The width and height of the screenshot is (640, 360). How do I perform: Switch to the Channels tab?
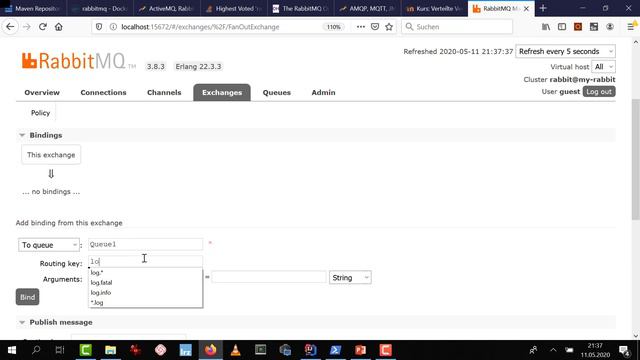tap(164, 93)
